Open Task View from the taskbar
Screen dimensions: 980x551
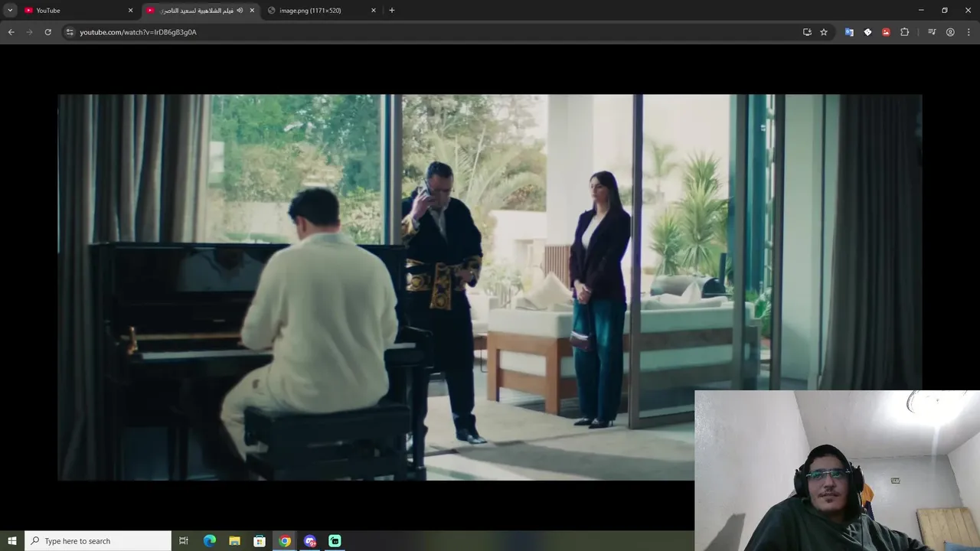pos(184,541)
